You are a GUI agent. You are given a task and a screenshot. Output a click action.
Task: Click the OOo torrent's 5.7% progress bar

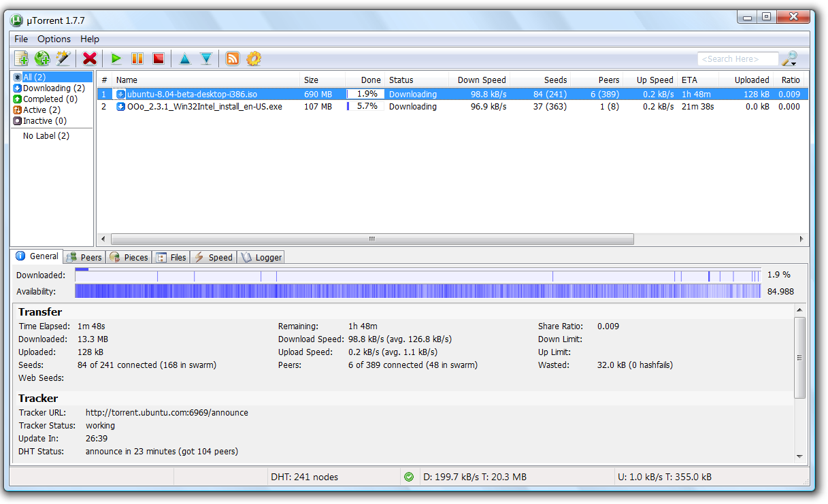(365, 107)
